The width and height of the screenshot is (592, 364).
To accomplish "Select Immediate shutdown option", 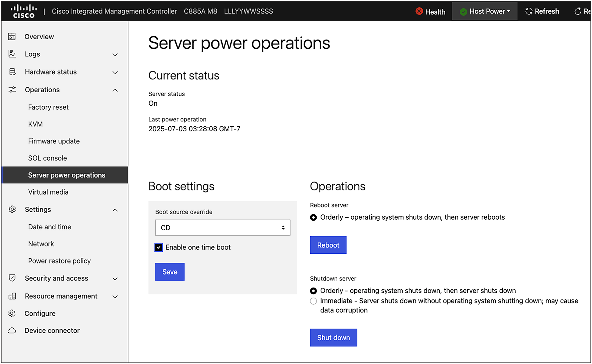I will coord(313,301).
